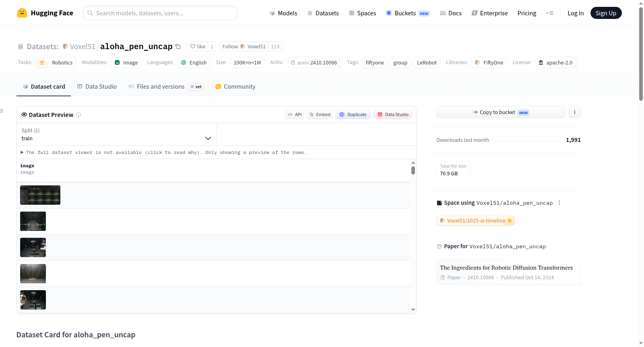Viewport: 644px width, 347px height.
Task: Open the fifth preview image thumbnail
Action: tap(33, 300)
